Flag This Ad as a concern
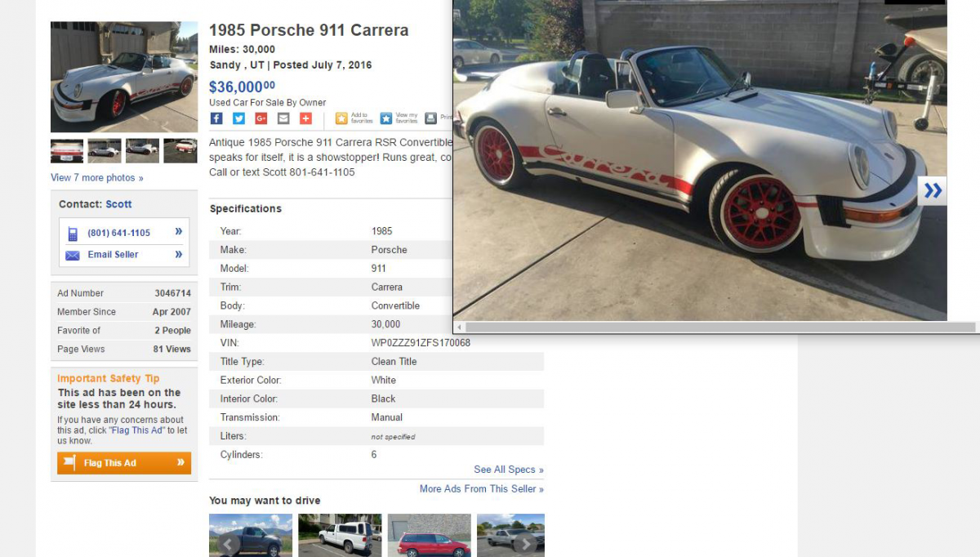The width and height of the screenshot is (980, 557). 124,463
